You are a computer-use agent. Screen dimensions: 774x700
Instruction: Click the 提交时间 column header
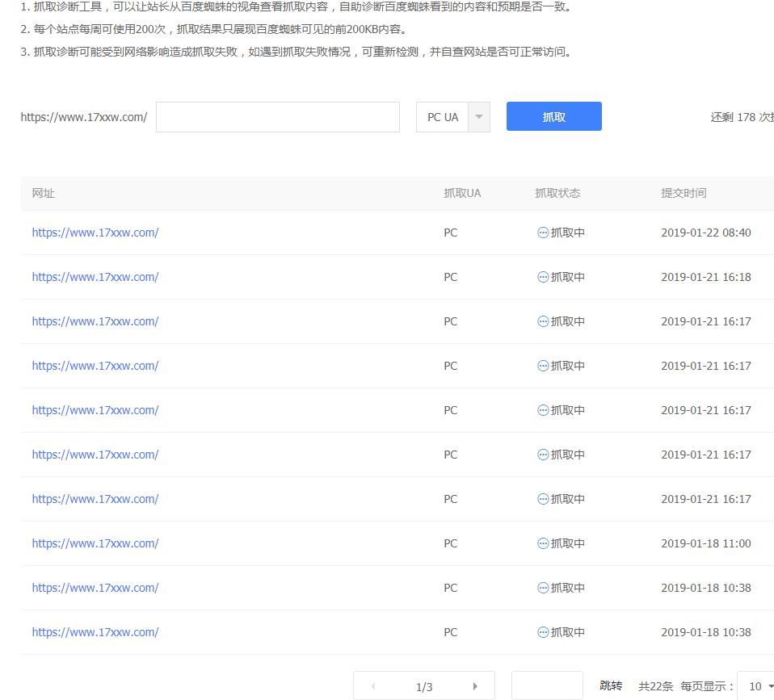pyautogui.click(x=682, y=193)
